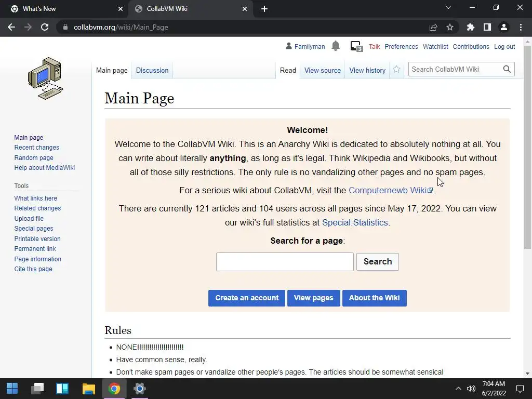
Task: Click the wiki notices tray icon
Action: [x=356, y=46]
